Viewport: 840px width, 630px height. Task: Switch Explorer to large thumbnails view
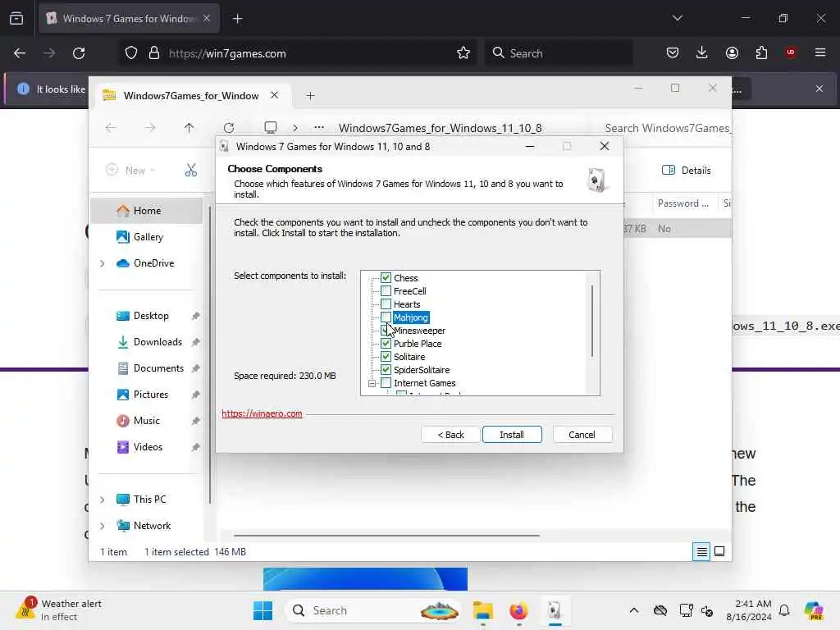(x=719, y=551)
